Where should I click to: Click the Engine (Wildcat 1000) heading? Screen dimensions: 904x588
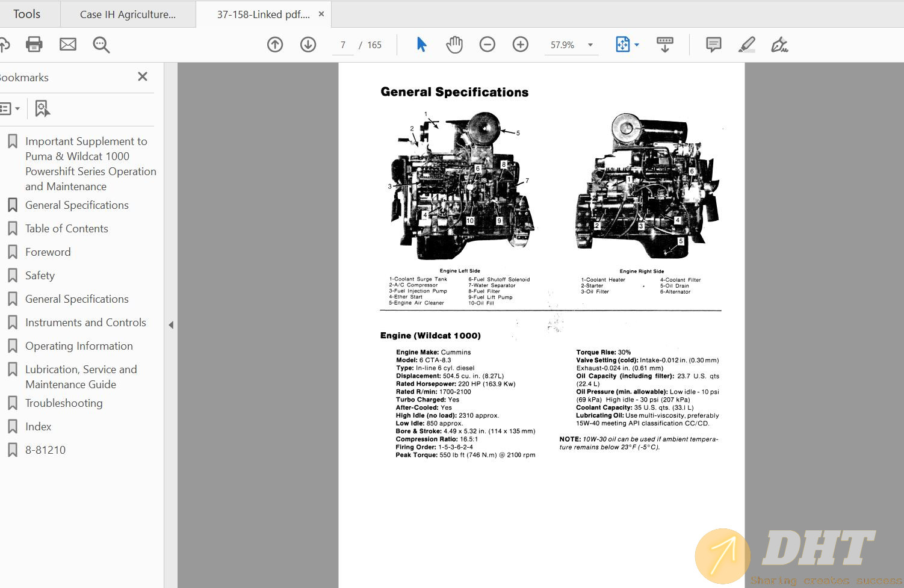[430, 336]
